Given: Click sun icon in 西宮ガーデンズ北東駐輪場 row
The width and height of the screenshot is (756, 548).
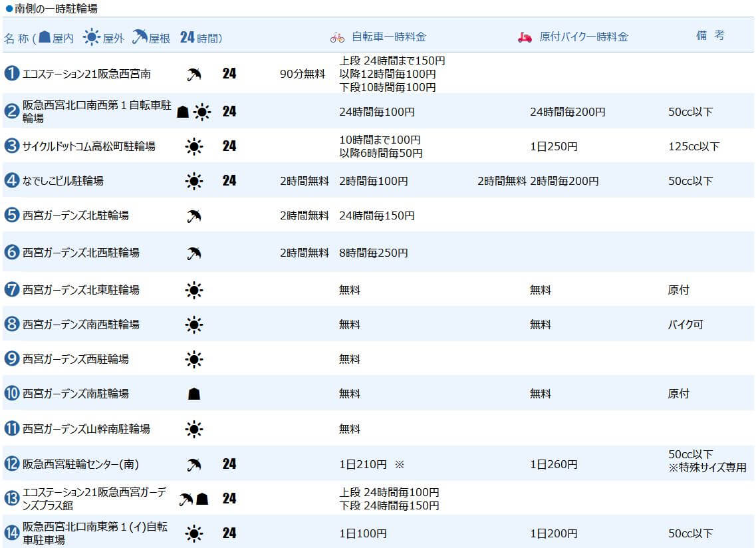Looking at the screenshot, I should click(x=194, y=291).
